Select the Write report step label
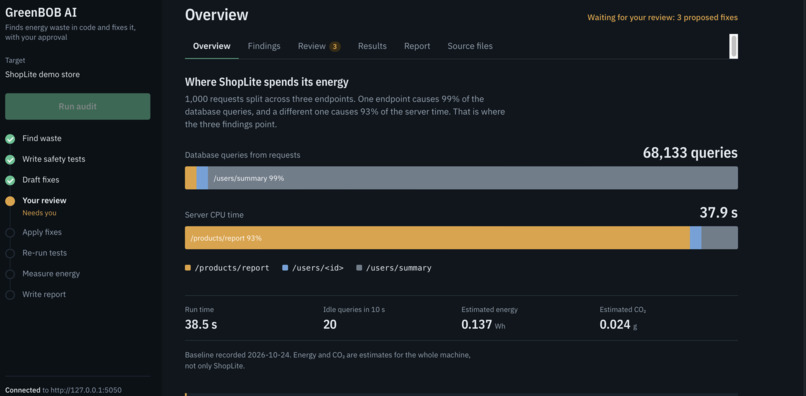The width and height of the screenshot is (806, 396). coord(44,294)
